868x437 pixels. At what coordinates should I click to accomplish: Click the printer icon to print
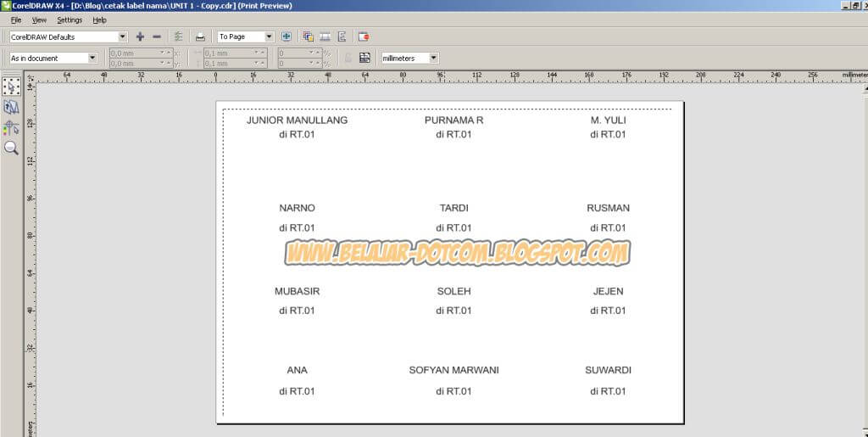[200, 37]
